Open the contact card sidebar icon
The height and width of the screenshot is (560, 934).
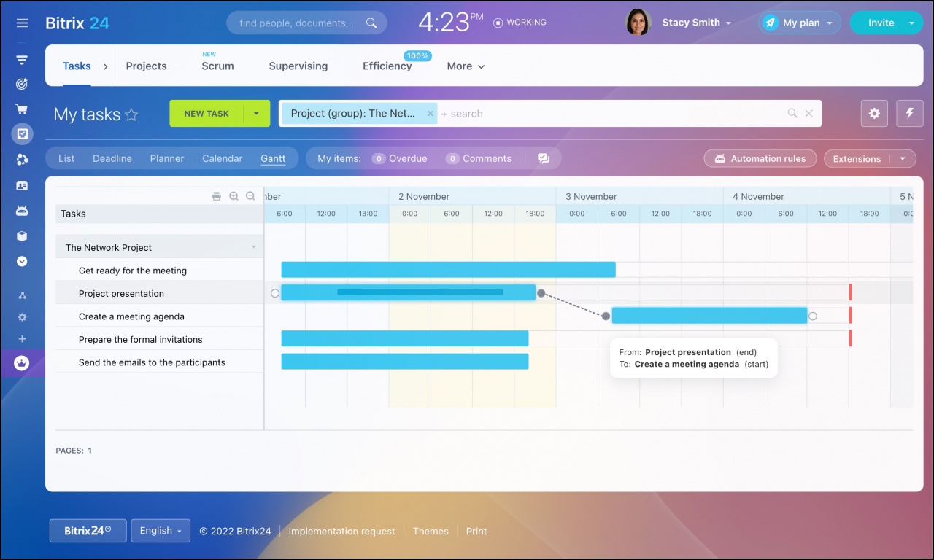coord(22,185)
